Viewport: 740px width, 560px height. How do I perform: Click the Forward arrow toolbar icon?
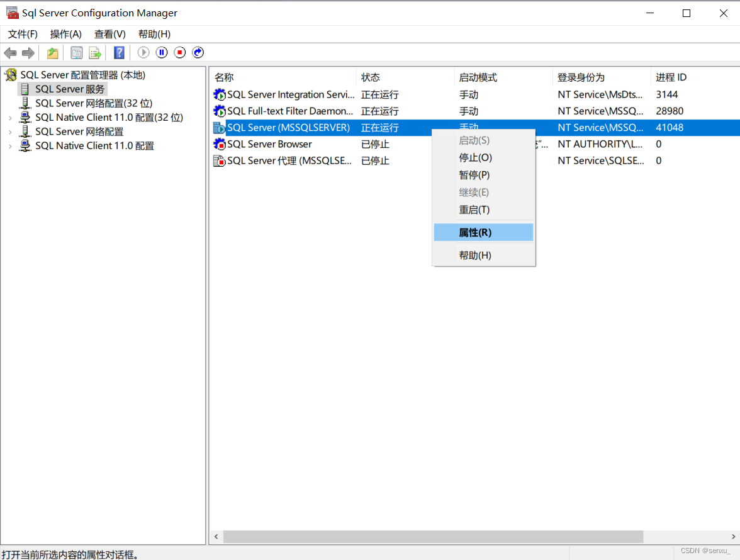[x=28, y=53]
